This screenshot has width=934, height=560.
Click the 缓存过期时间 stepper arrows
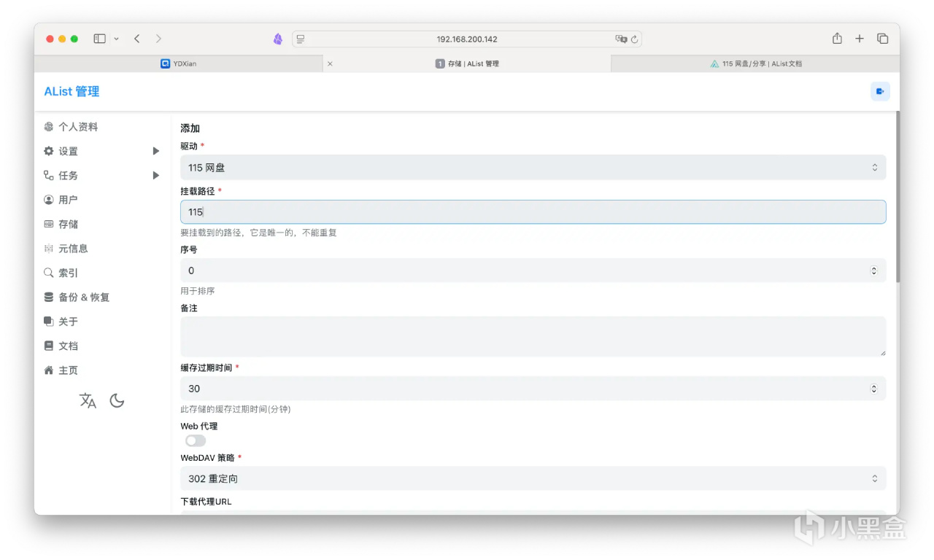(x=874, y=389)
